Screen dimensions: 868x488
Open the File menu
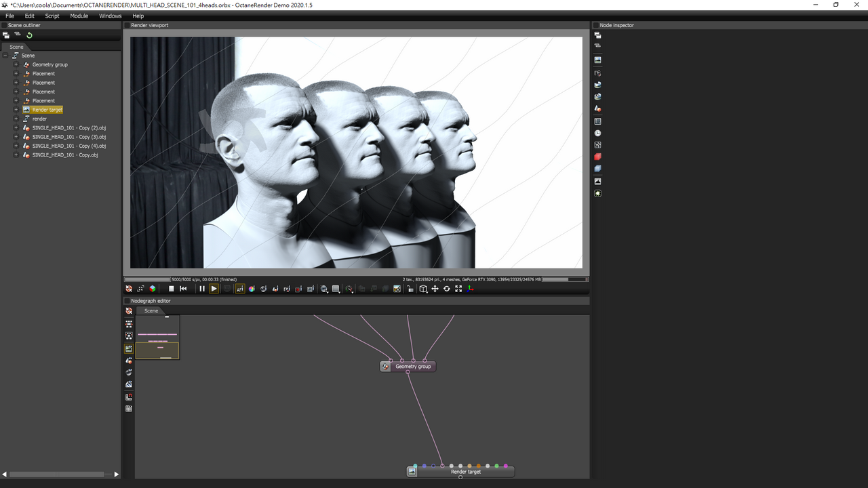(9, 16)
